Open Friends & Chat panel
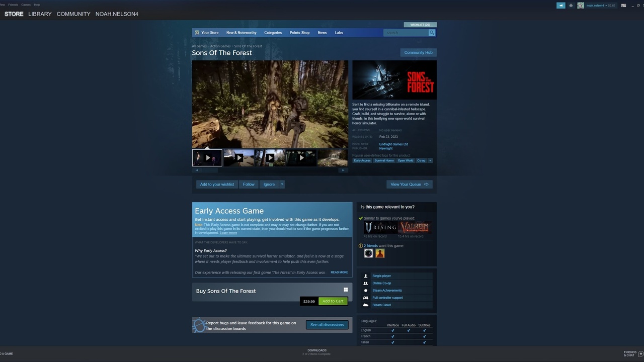The height and width of the screenshot is (362, 644). click(630, 354)
